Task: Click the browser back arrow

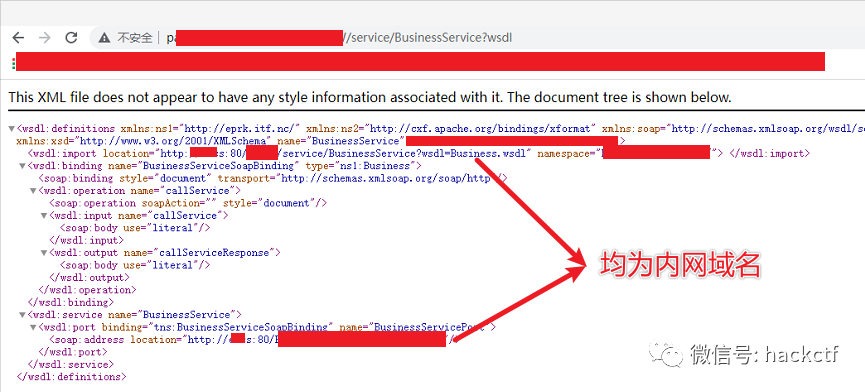Action: pos(18,37)
